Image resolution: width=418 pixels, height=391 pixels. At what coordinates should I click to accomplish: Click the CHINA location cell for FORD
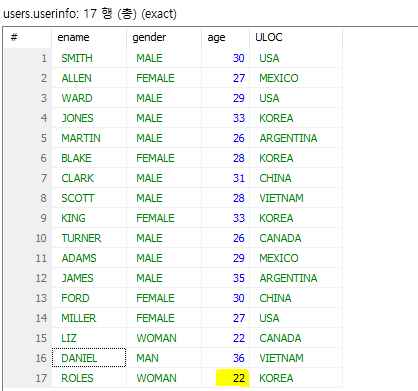coord(296,298)
